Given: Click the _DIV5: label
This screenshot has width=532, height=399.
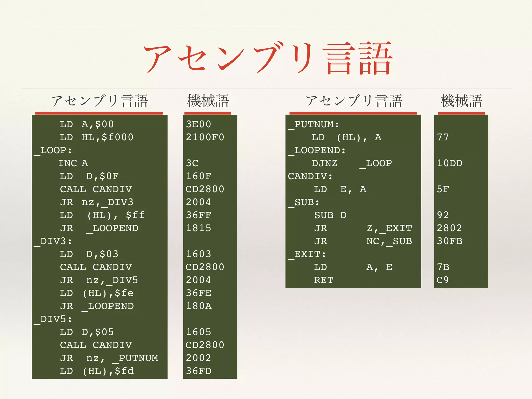Looking at the screenshot, I should [x=53, y=319].
